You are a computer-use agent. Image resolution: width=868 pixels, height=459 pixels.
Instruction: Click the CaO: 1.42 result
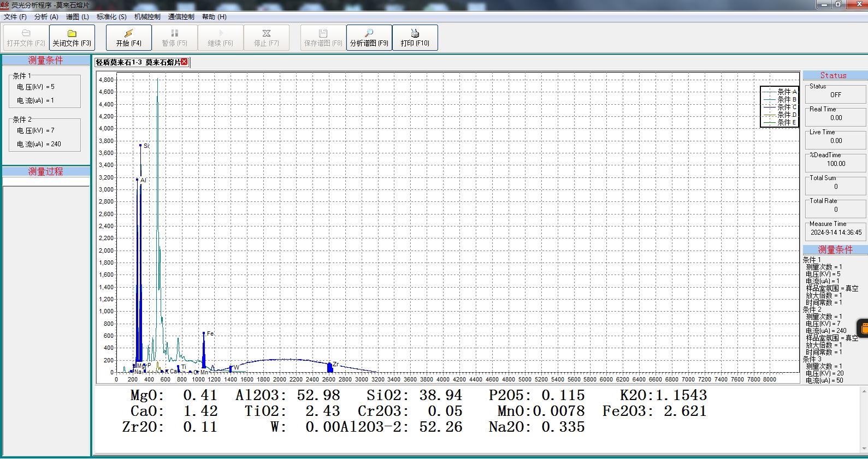174,411
